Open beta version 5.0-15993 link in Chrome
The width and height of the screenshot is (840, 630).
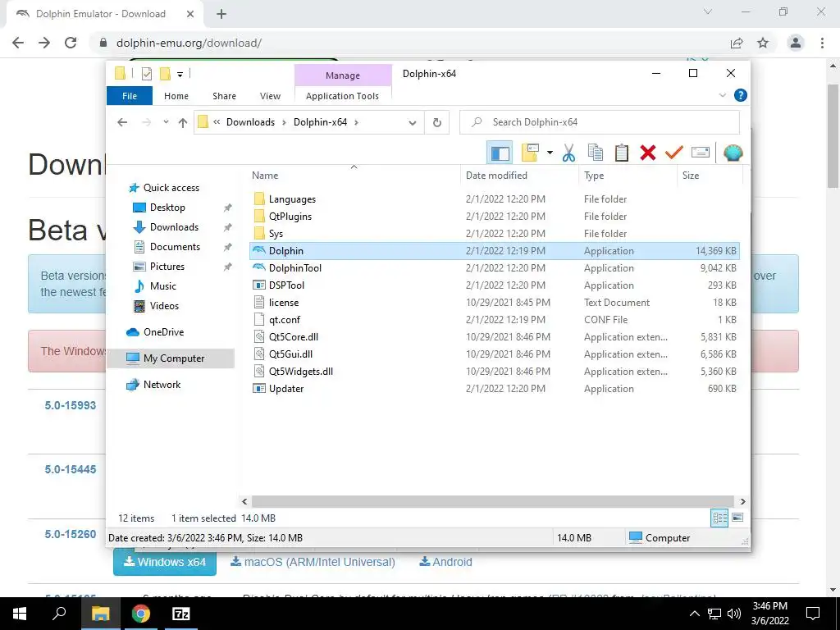pyautogui.click(x=71, y=405)
